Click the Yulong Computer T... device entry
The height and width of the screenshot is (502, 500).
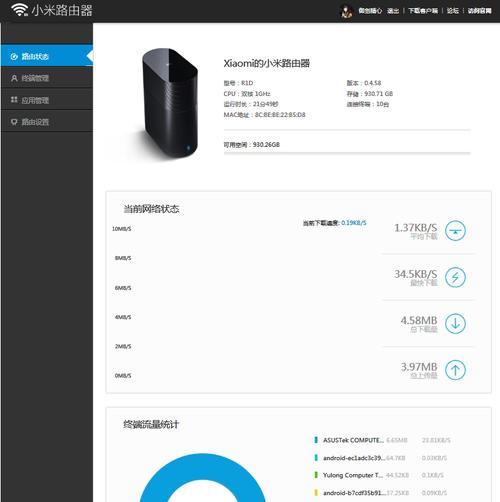pyautogui.click(x=353, y=475)
